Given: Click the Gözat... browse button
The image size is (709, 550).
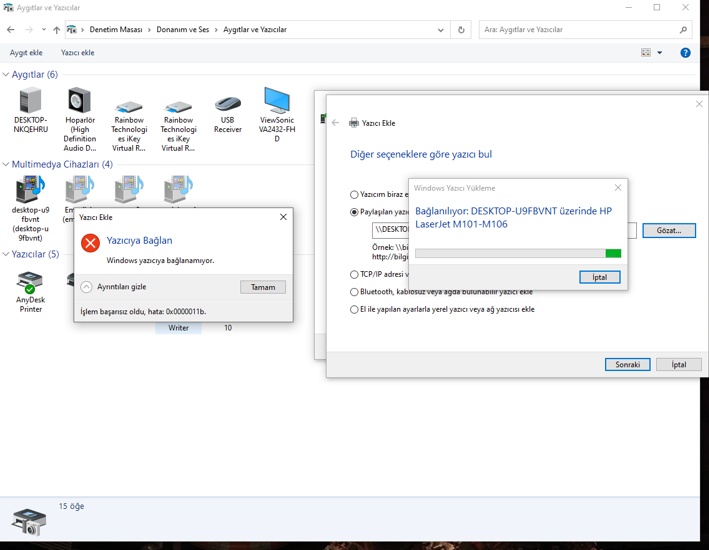Looking at the screenshot, I should (x=669, y=230).
